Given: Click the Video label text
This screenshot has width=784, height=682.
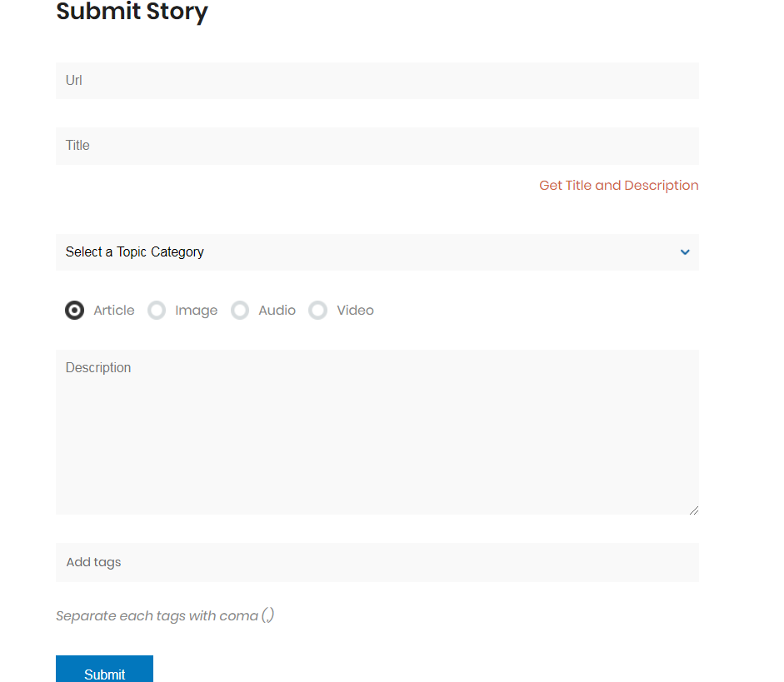Looking at the screenshot, I should [x=355, y=311].
